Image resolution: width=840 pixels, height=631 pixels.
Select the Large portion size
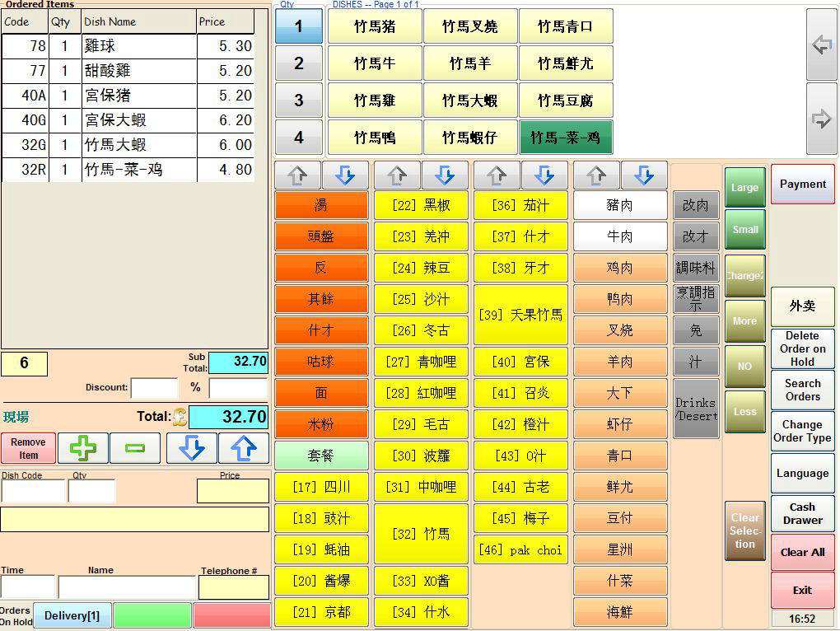tap(744, 188)
